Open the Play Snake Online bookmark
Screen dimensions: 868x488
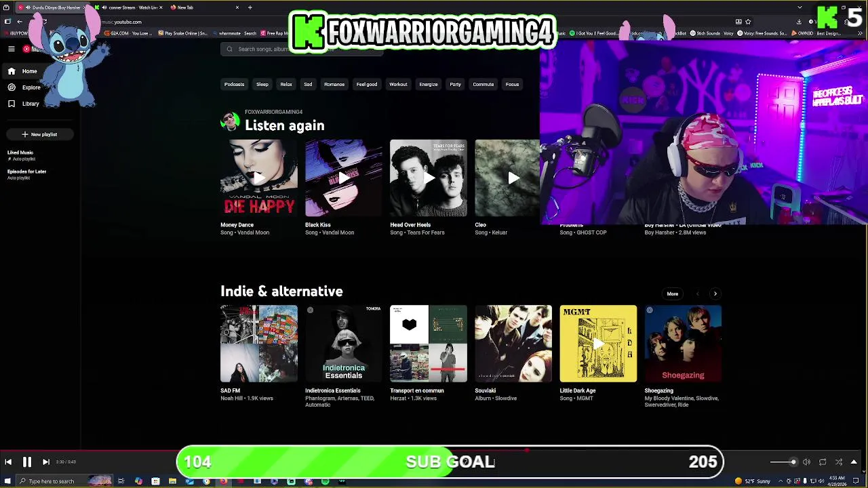[182, 33]
